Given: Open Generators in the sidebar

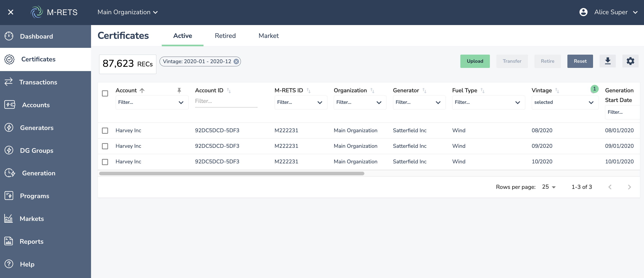Looking at the screenshot, I should click(37, 128).
